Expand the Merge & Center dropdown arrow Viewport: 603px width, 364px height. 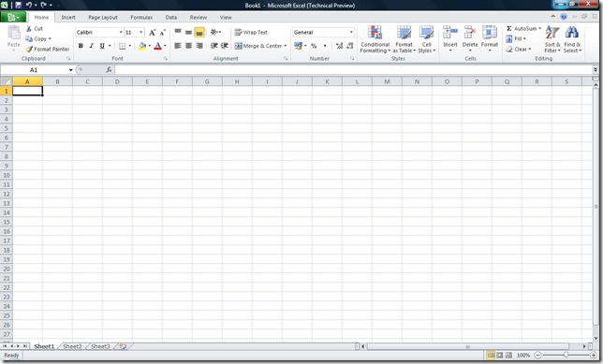[x=286, y=46]
